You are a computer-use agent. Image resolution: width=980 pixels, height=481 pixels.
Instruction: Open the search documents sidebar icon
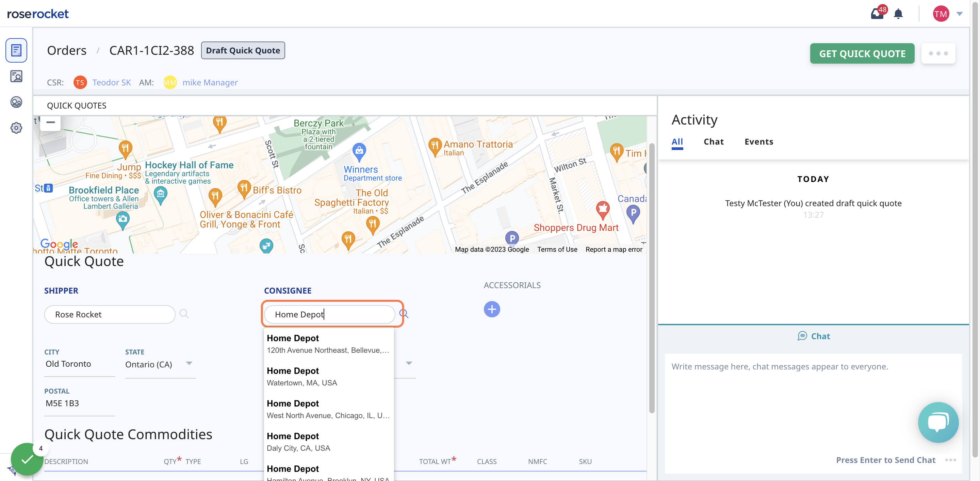(16, 77)
